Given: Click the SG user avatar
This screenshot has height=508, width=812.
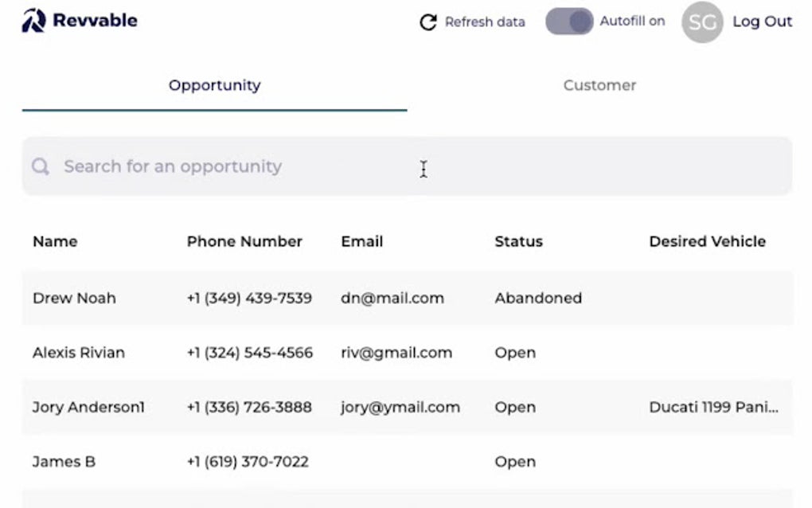Looking at the screenshot, I should click(x=702, y=22).
